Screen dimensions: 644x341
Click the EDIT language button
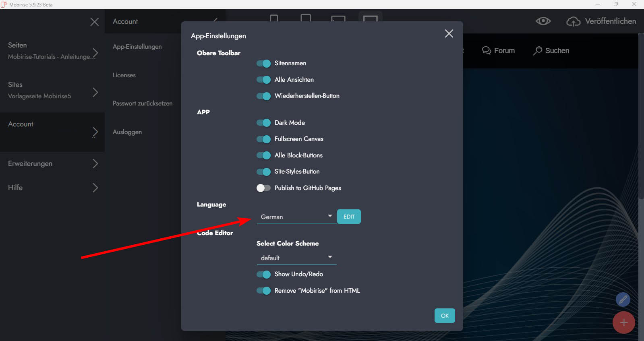pyautogui.click(x=349, y=217)
